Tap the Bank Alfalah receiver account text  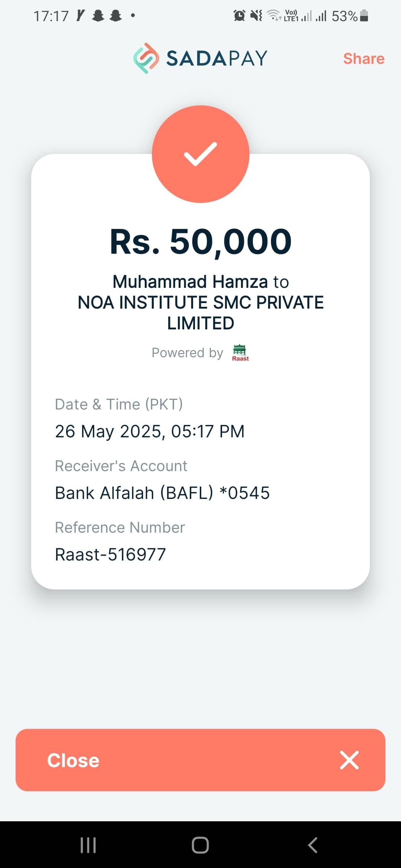coord(162,493)
